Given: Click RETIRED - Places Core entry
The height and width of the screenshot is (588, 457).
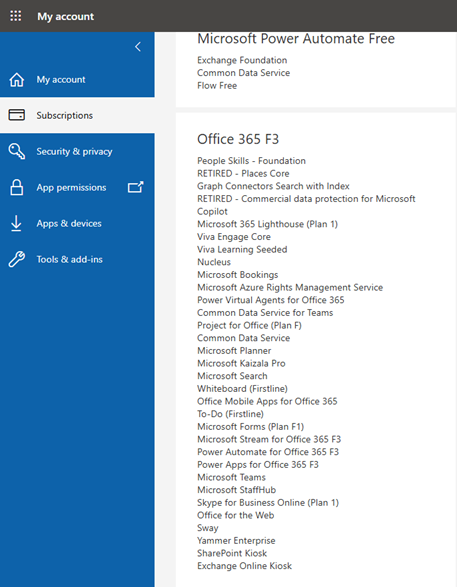Looking at the screenshot, I should [243, 174].
